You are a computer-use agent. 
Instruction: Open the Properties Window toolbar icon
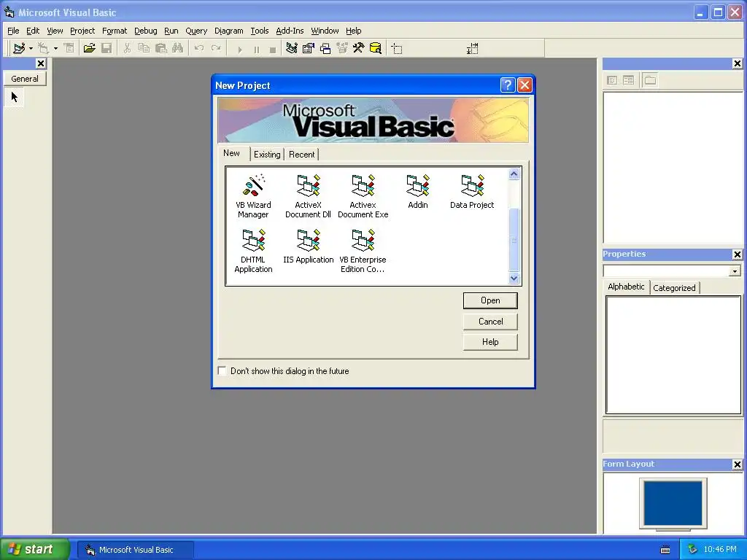pyautogui.click(x=309, y=48)
